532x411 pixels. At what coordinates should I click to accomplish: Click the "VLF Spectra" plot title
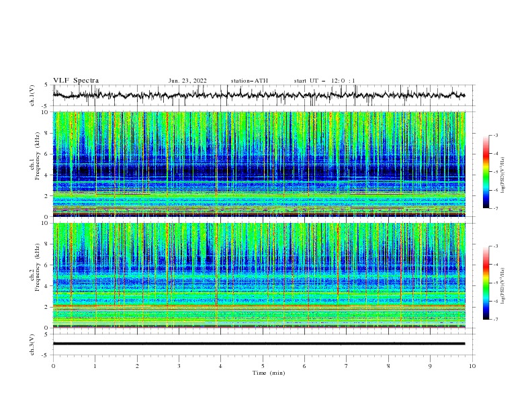pyautogui.click(x=76, y=81)
